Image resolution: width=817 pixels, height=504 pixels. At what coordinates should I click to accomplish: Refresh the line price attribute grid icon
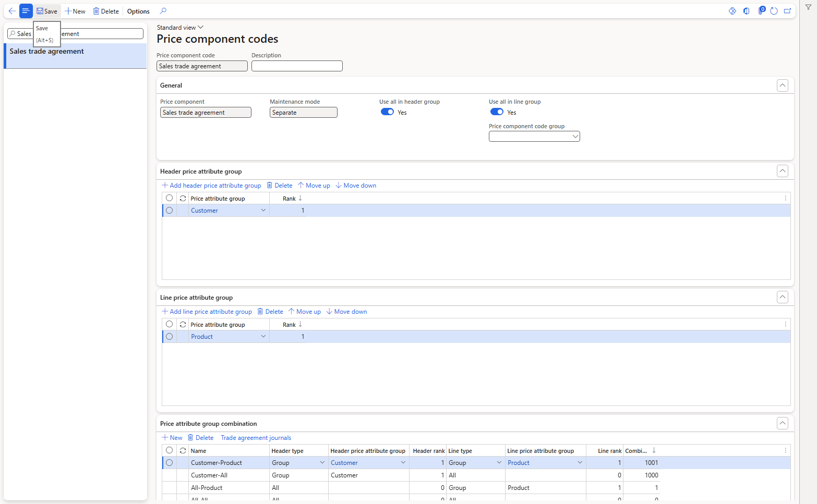[x=183, y=324]
